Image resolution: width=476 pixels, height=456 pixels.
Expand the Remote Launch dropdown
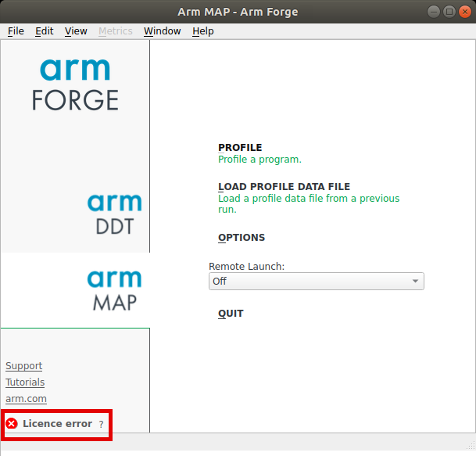tap(317, 282)
